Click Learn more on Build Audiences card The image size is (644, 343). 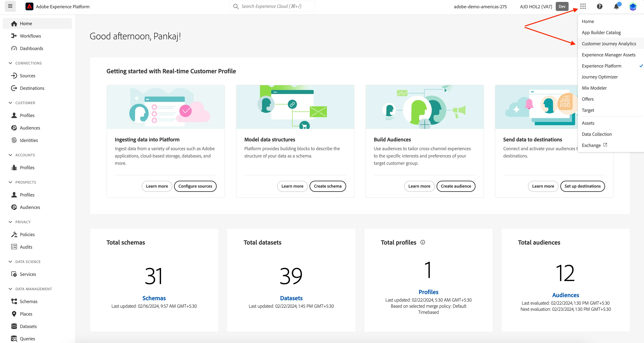point(419,186)
